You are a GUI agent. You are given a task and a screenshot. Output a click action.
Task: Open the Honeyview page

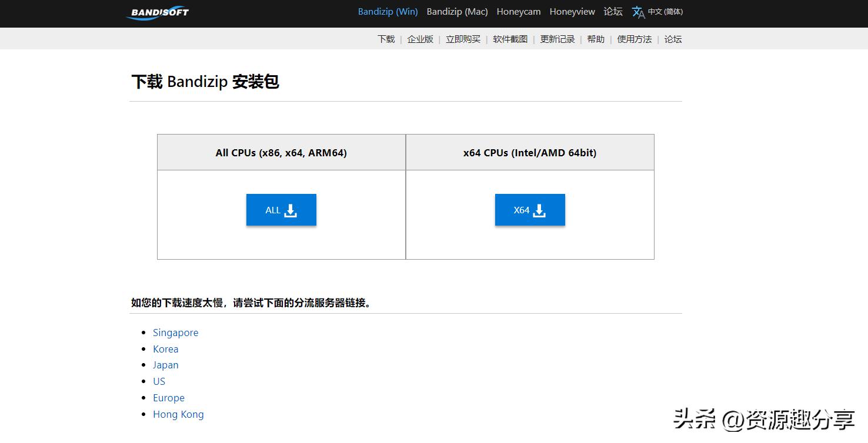tap(572, 11)
